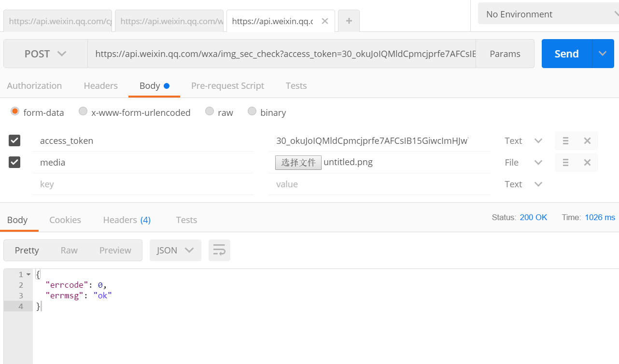Screen dimensions: 619x364
Task: Open the request Tests tab
Action: point(296,85)
